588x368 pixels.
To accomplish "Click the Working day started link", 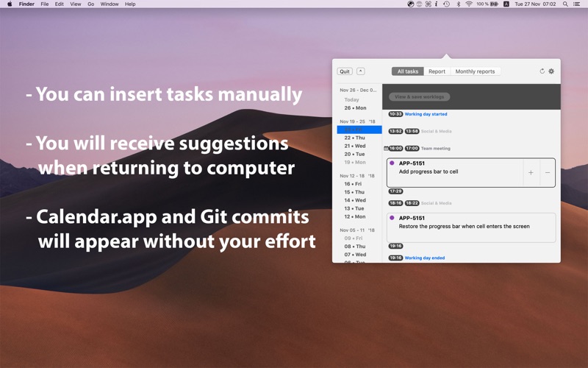I will 426,114.
